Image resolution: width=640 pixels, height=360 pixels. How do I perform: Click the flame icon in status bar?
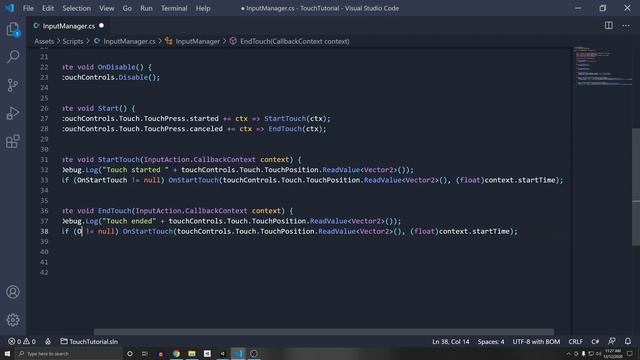(x=48, y=341)
